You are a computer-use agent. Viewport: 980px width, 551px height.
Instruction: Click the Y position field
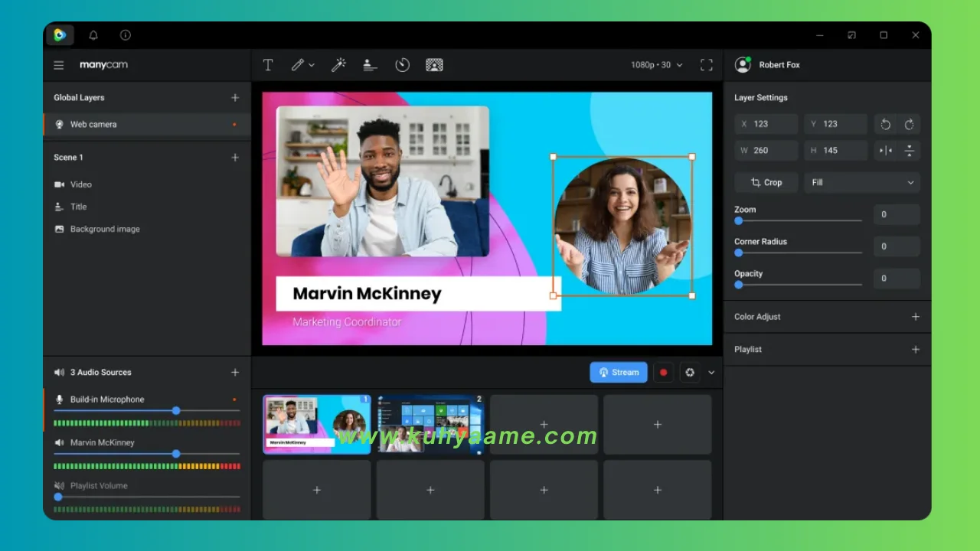coord(835,124)
